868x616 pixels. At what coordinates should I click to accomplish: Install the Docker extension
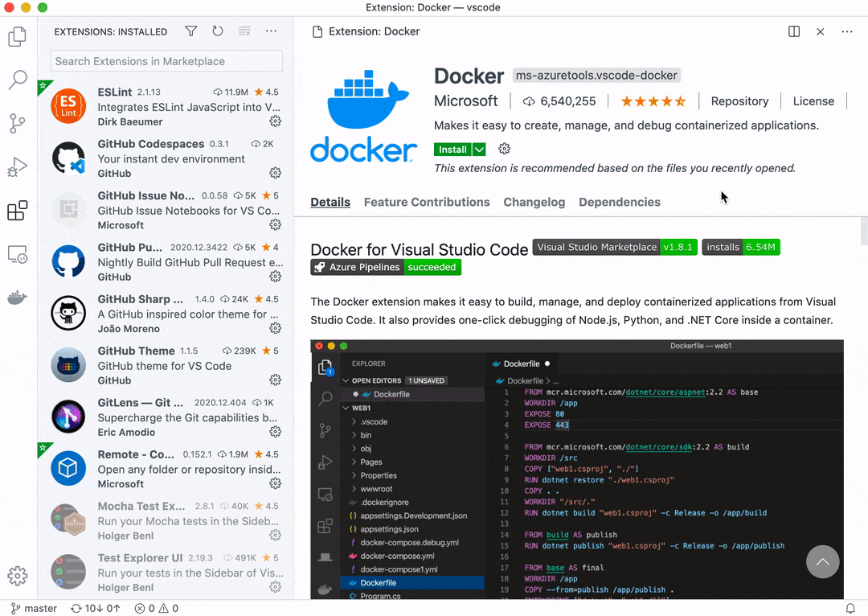pyautogui.click(x=452, y=149)
